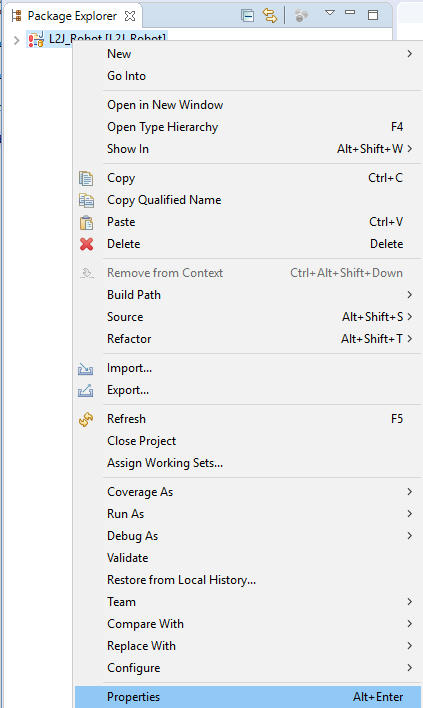
Task: Click the Collapse All icon in Package Explorer
Action: click(x=247, y=16)
